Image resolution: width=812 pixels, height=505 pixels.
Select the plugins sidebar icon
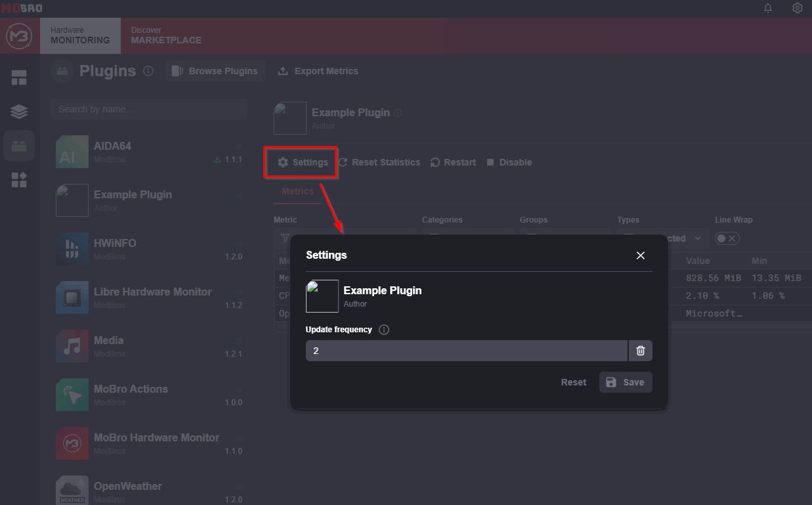pyautogui.click(x=19, y=146)
